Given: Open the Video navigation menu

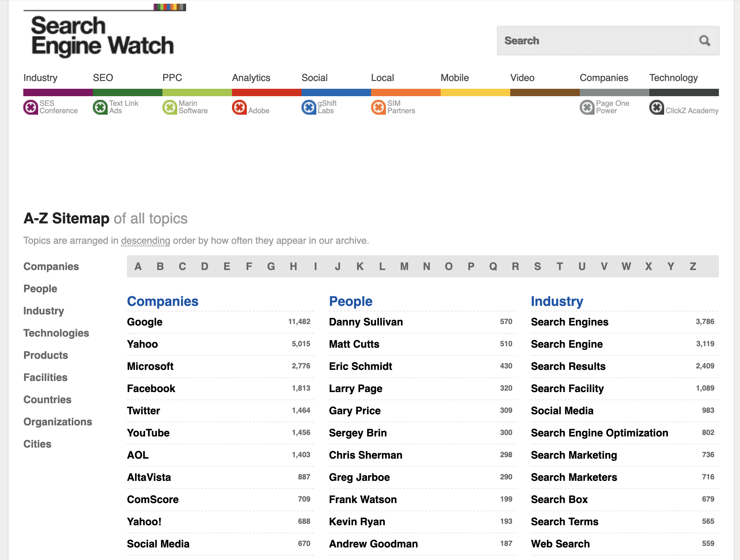Looking at the screenshot, I should coord(522,78).
